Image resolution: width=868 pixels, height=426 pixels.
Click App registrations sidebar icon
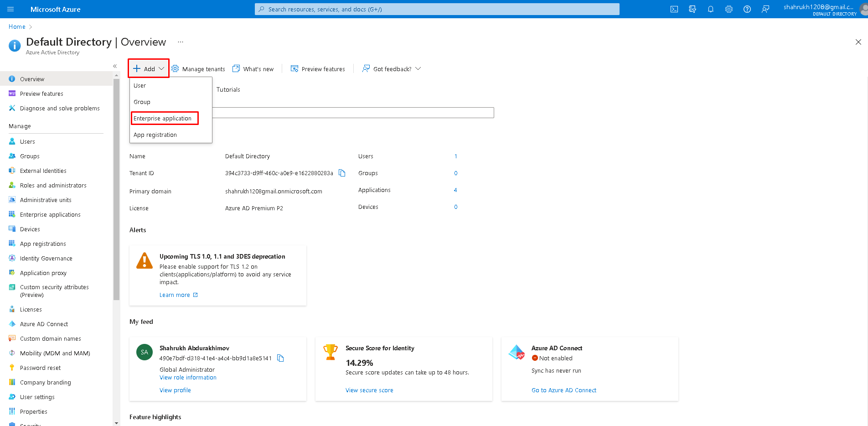tap(12, 244)
